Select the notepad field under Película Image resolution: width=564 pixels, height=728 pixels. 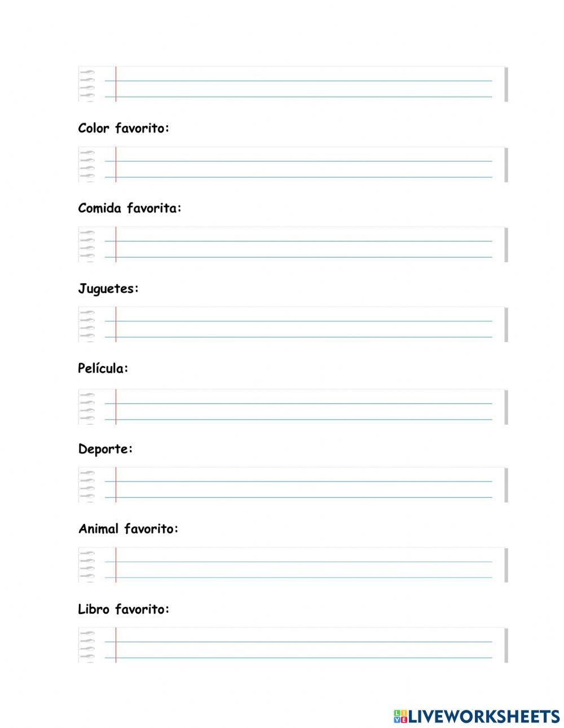(305, 407)
